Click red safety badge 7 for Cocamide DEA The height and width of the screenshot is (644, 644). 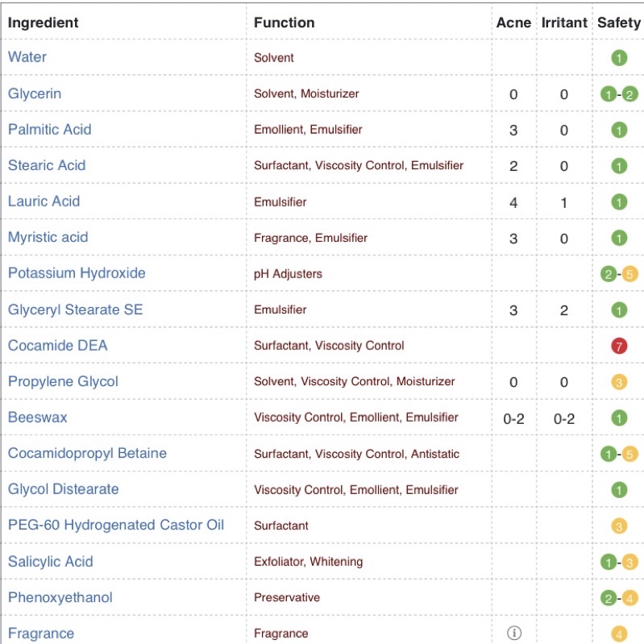click(x=619, y=346)
